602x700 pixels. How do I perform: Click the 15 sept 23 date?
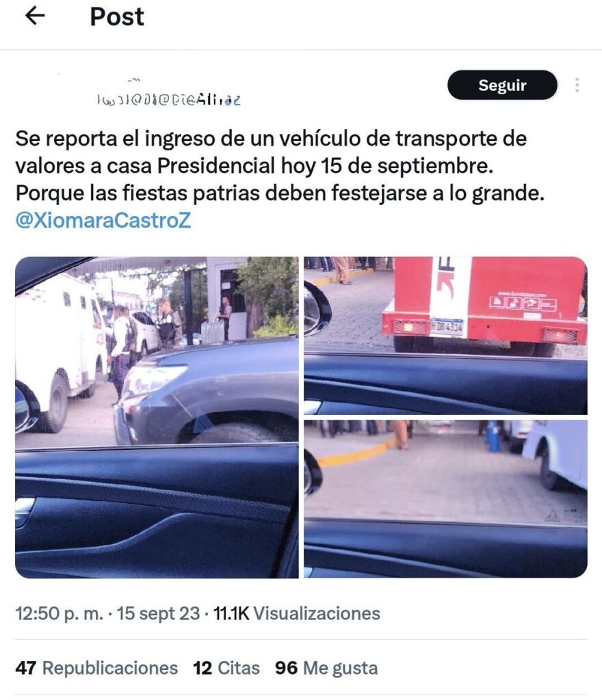tap(158, 613)
